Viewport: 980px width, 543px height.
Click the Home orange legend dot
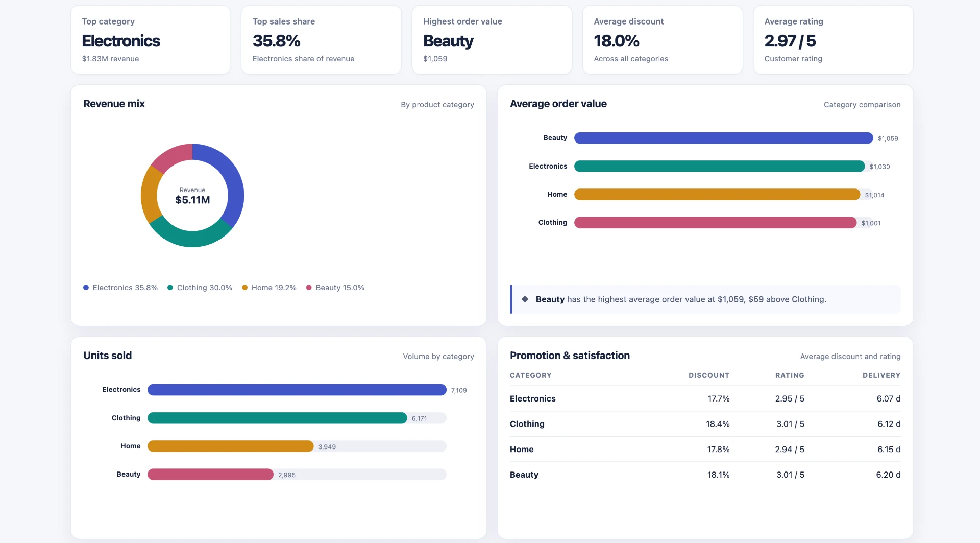pos(244,288)
